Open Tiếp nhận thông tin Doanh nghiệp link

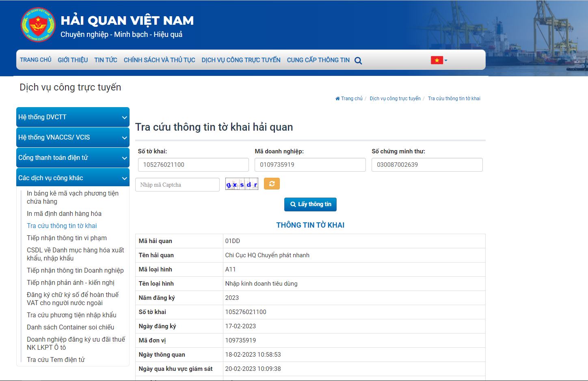point(75,270)
